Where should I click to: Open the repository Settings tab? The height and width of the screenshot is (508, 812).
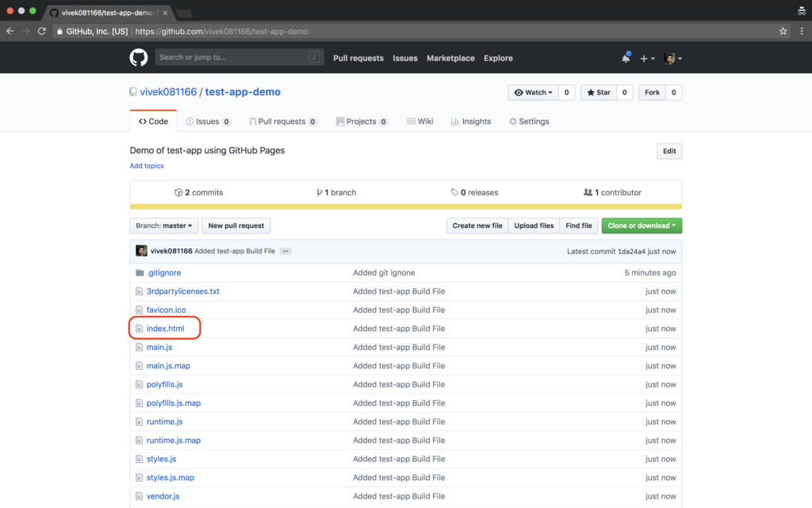pyautogui.click(x=529, y=121)
